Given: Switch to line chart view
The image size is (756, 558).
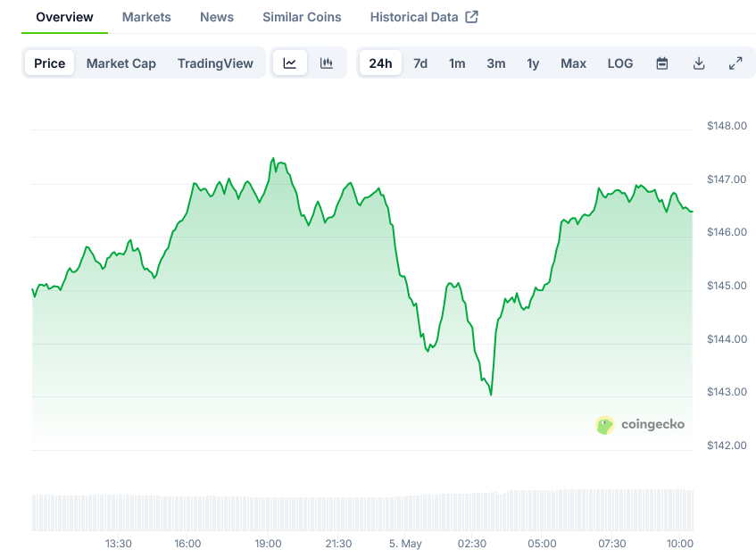Looking at the screenshot, I should point(290,63).
